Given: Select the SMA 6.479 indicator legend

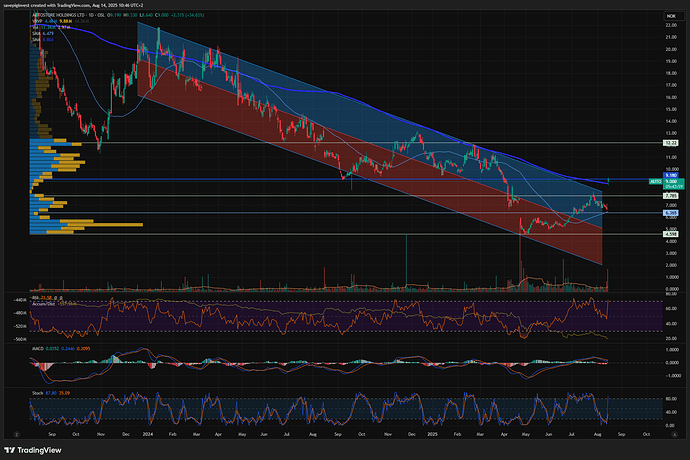Looking at the screenshot, I should point(43,33).
